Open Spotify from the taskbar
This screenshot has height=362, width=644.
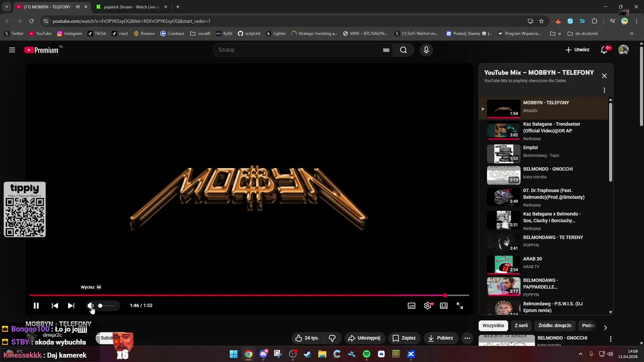click(367, 354)
